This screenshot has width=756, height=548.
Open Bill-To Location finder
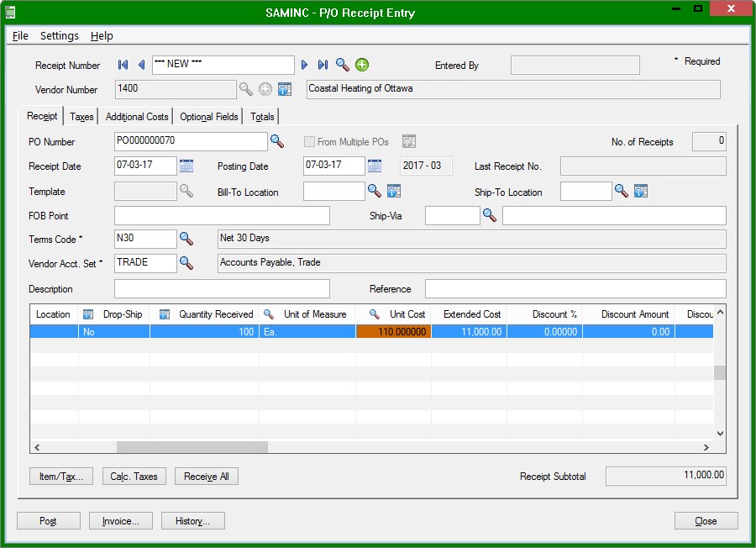[x=375, y=192]
